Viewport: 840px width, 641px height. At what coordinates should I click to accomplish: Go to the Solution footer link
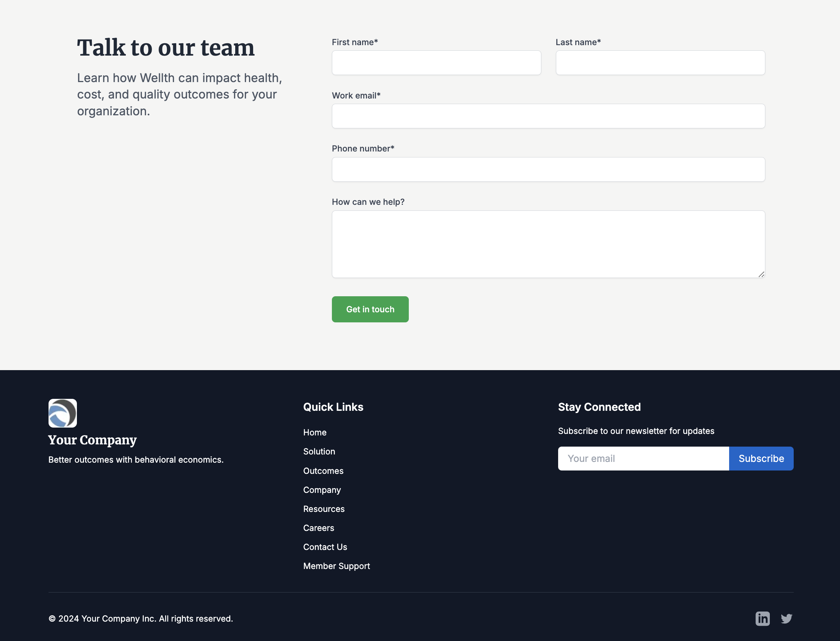319,451
